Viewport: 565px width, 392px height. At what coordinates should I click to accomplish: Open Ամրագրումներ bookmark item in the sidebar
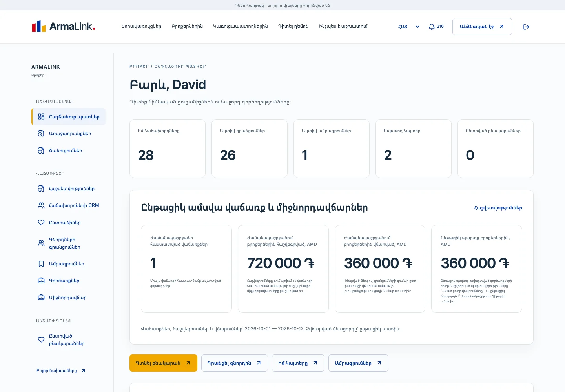pos(68,264)
